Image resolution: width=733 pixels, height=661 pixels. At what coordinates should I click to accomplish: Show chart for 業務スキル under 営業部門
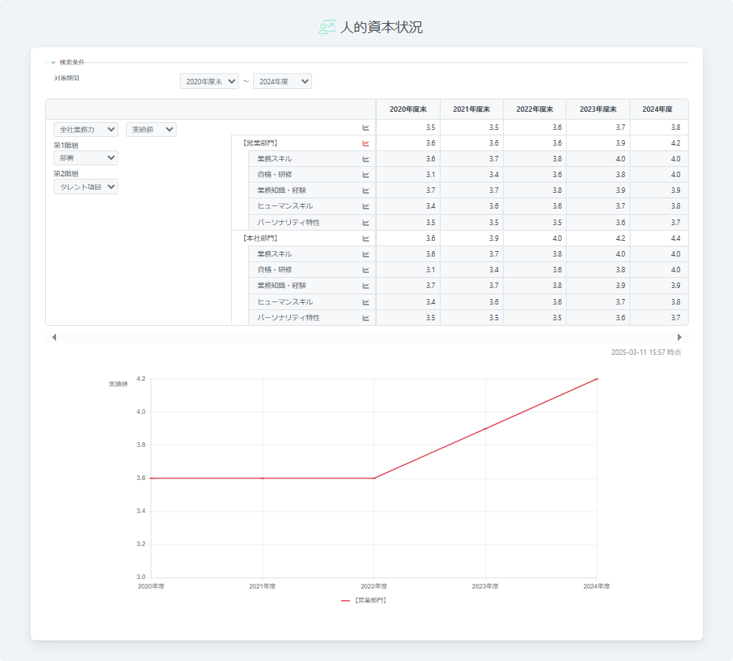click(366, 159)
